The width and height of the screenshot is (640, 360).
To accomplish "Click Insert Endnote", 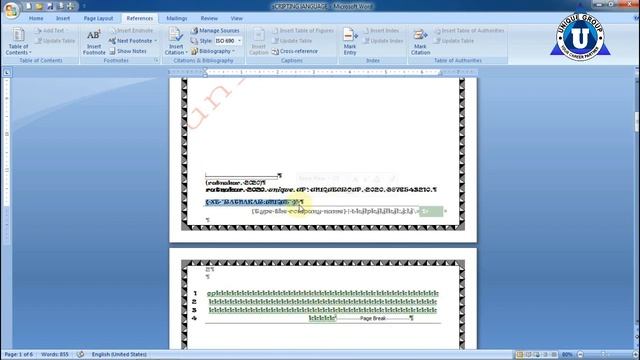I will pos(131,31).
